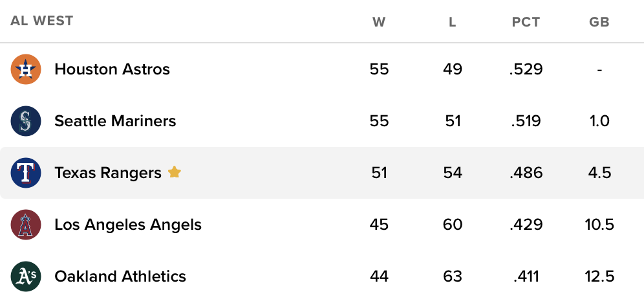This screenshot has width=644, height=303.
Task: Sort standings by the L column header
Action: [453, 22]
